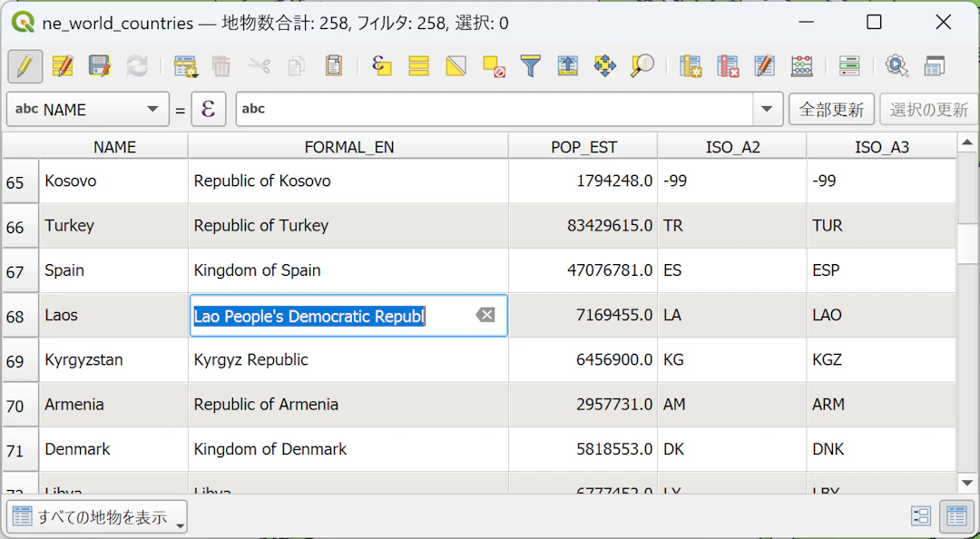The image size is (980, 539).
Task: Switch to table view
Action: point(956,516)
